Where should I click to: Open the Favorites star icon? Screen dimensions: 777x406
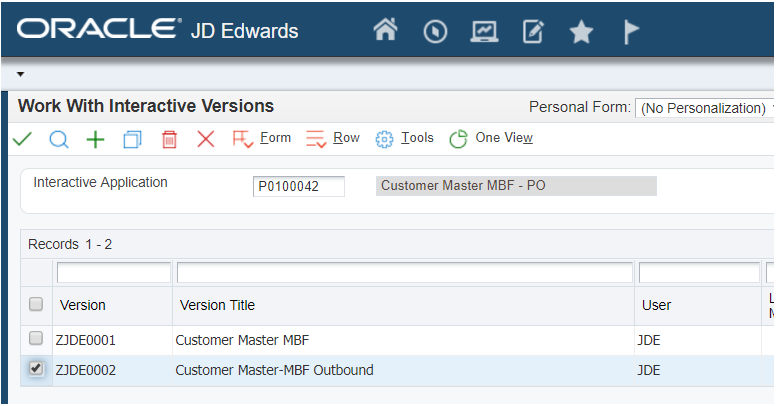[581, 32]
